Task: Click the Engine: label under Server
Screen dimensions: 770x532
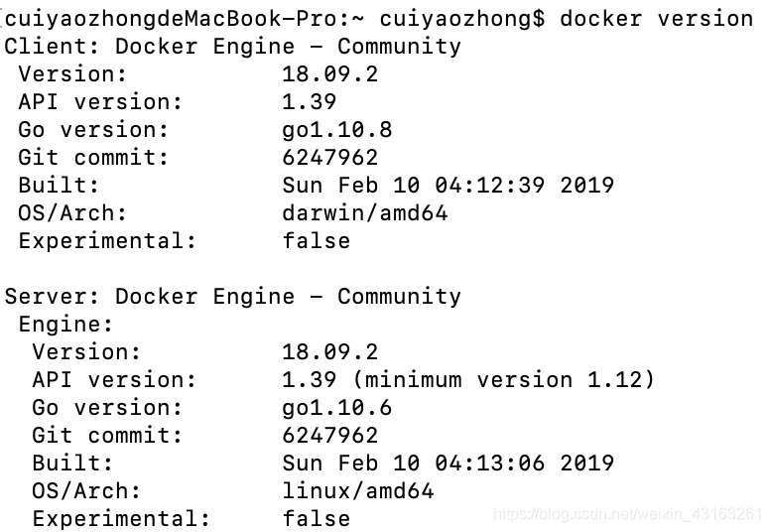Action: pos(65,325)
